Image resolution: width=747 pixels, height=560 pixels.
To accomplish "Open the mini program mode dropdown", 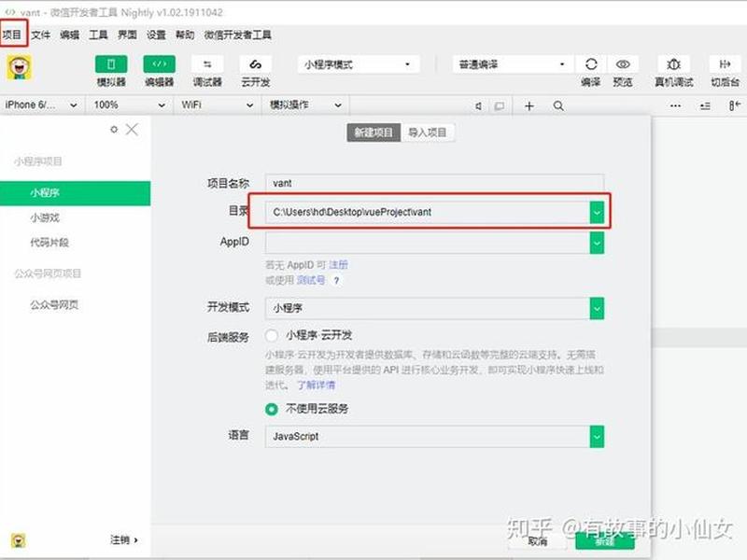I will [x=359, y=64].
